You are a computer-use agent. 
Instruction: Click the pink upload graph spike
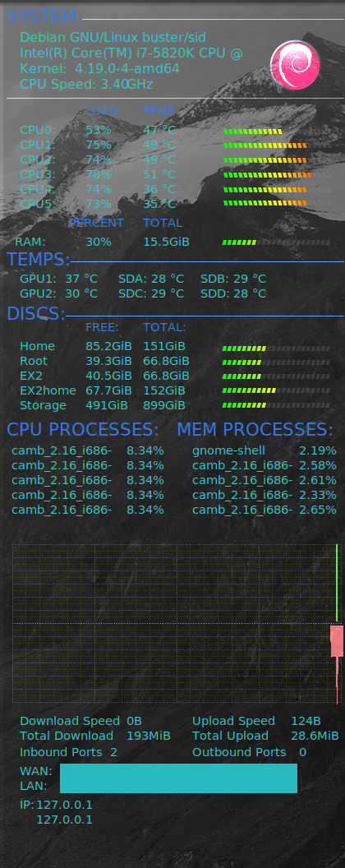(337, 664)
